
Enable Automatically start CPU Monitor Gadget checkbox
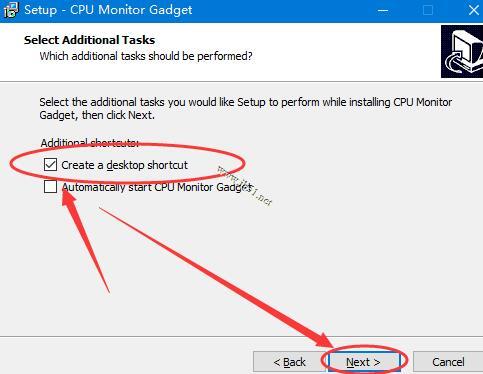(50, 187)
